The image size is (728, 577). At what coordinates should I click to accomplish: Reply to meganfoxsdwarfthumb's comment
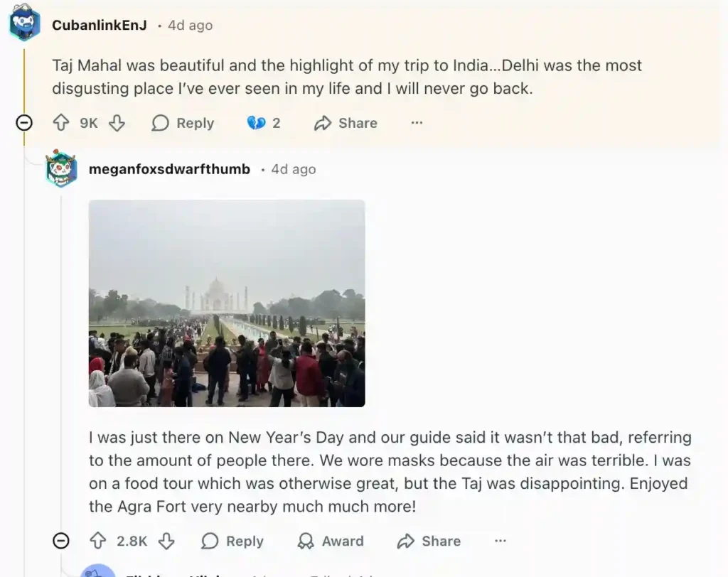(x=232, y=541)
